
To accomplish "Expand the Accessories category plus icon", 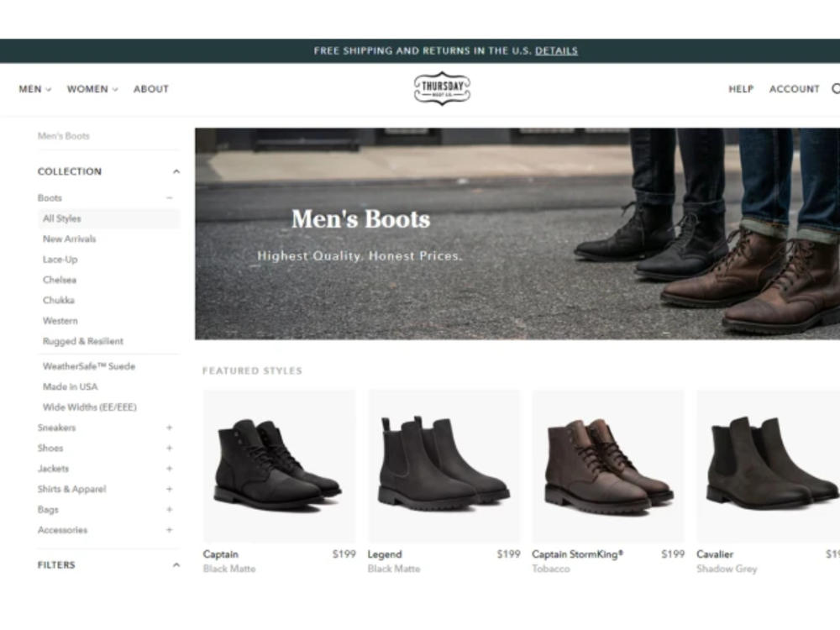I will 170,530.
